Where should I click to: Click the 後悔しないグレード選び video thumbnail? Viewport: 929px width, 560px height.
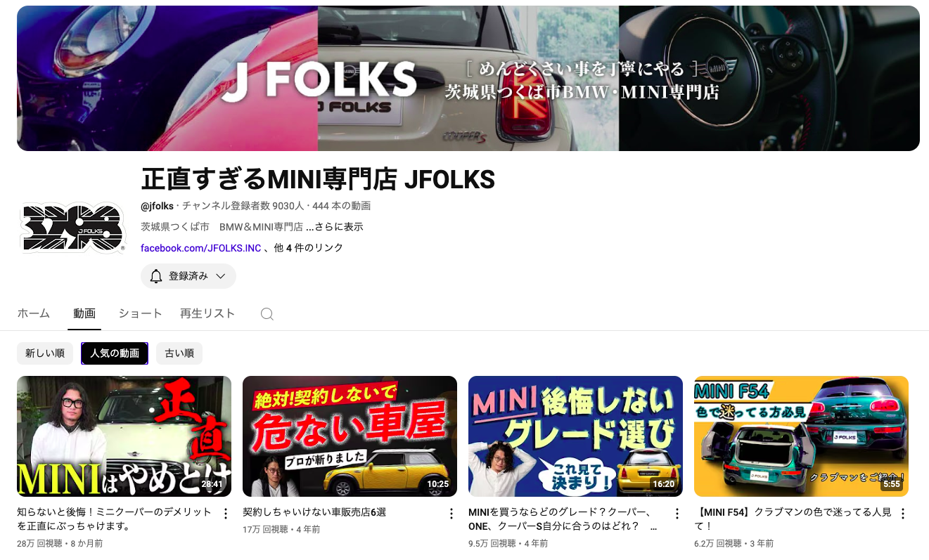(576, 436)
